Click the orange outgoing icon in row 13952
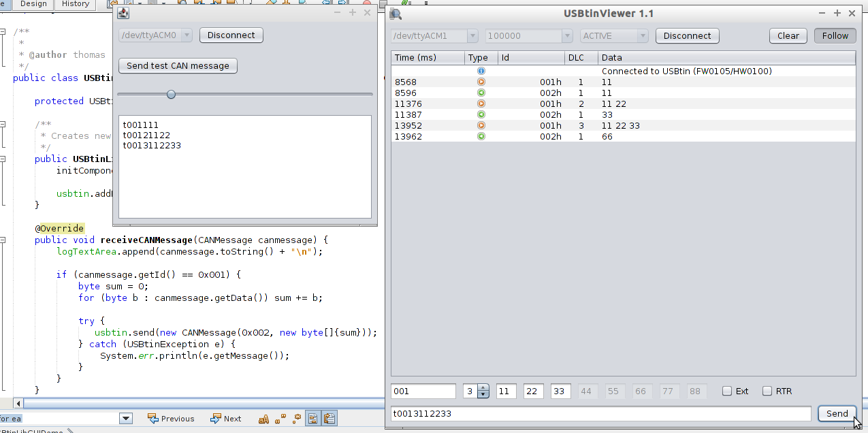This screenshot has height=433, width=868. [x=481, y=126]
